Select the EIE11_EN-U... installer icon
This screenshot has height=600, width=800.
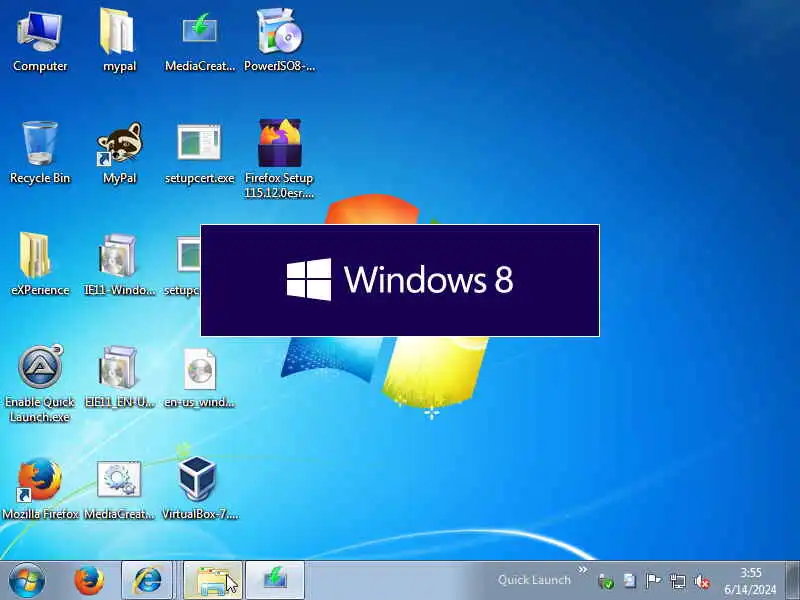(119, 376)
